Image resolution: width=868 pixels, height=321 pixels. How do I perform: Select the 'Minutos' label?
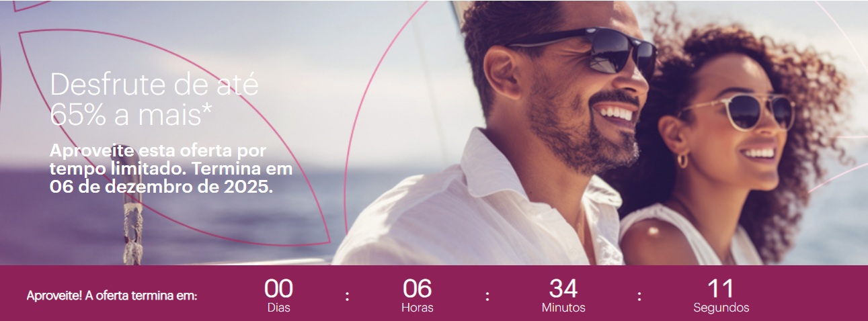pos(563,308)
